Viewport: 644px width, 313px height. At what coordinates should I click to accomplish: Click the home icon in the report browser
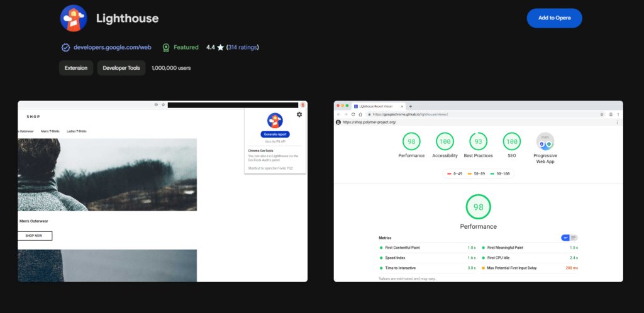(x=360, y=114)
